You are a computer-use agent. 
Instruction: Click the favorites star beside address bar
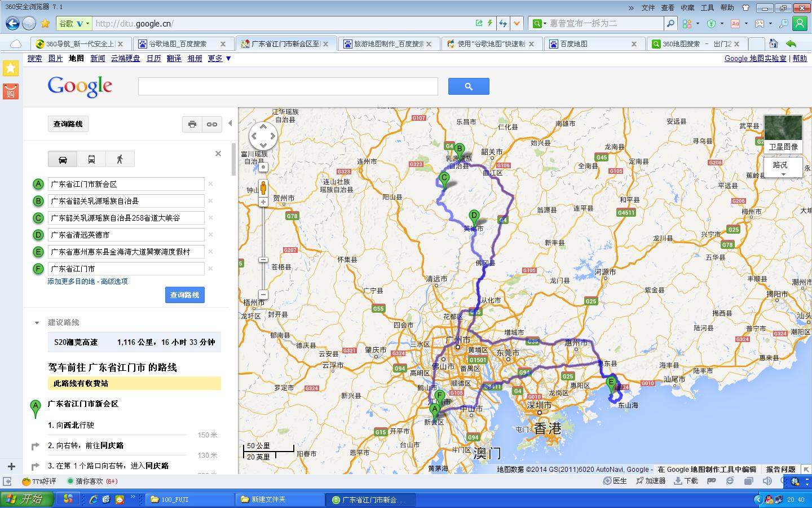point(45,23)
